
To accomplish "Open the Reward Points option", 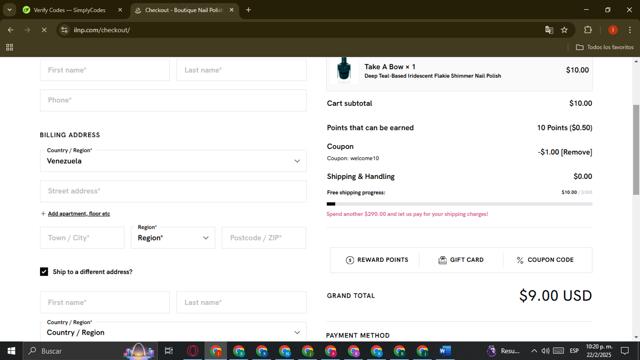I will point(377,260).
